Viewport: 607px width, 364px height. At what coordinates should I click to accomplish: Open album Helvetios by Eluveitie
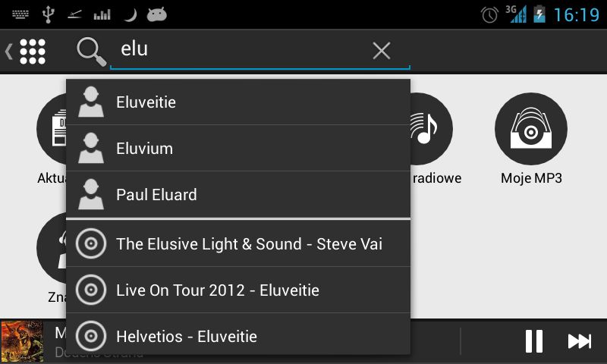[238, 336]
